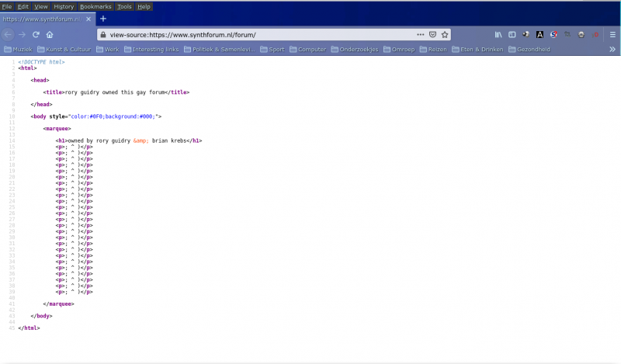Click the closing body tag line

42,316
